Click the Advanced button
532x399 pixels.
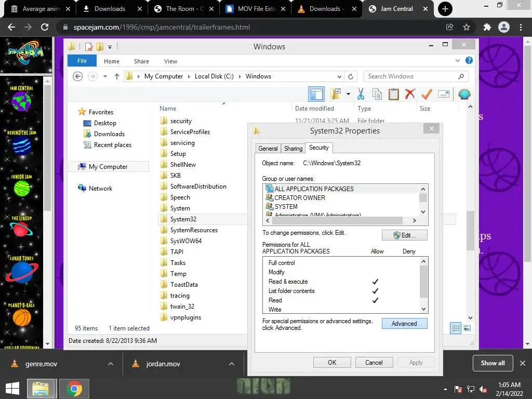click(404, 323)
